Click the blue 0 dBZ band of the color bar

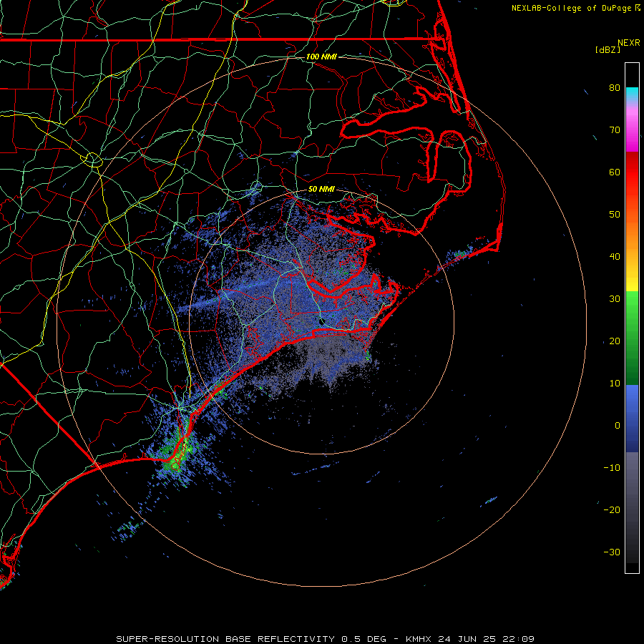coord(632,419)
